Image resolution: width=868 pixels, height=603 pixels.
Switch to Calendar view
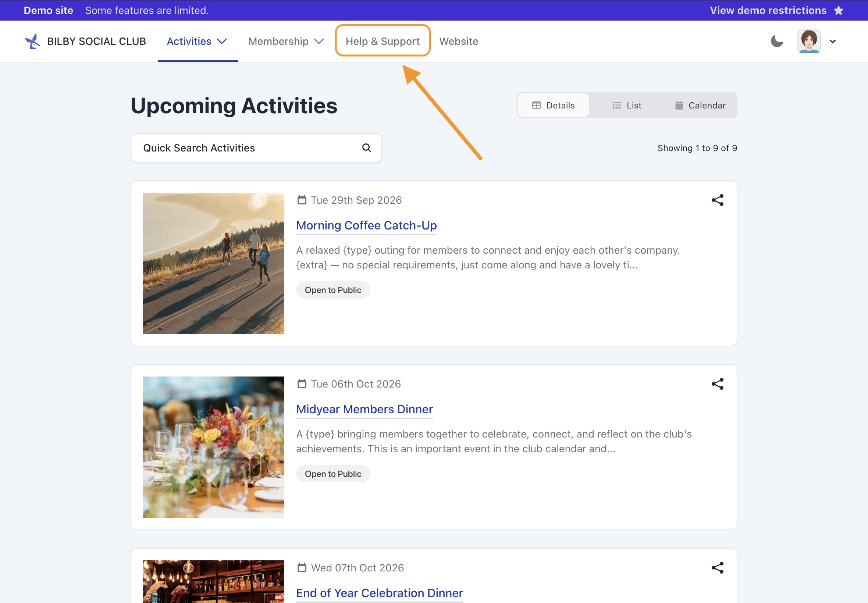click(700, 106)
